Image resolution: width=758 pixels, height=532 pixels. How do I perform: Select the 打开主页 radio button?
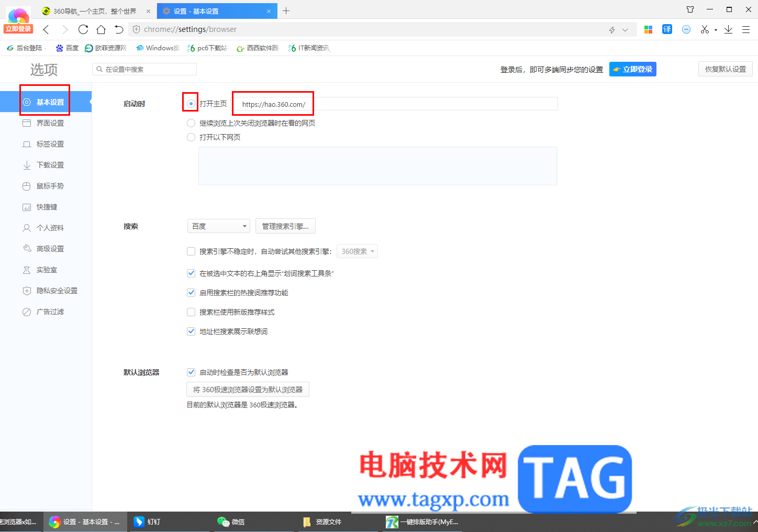(191, 104)
